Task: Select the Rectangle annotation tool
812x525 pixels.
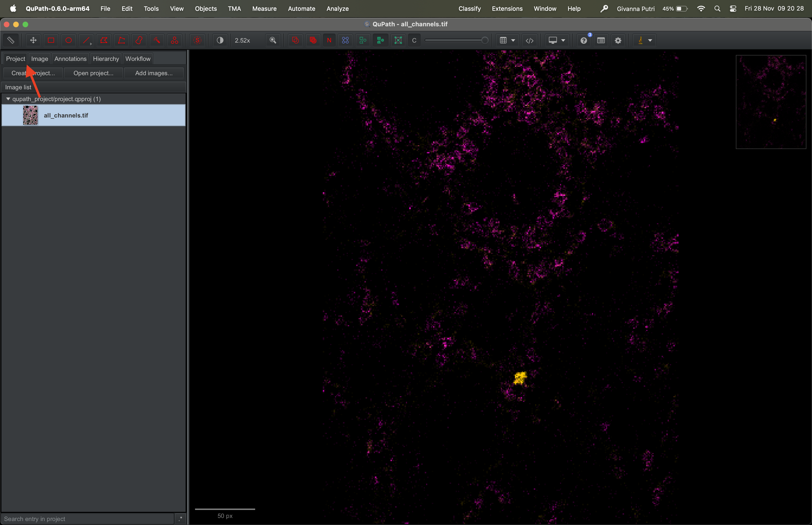Action: point(51,40)
